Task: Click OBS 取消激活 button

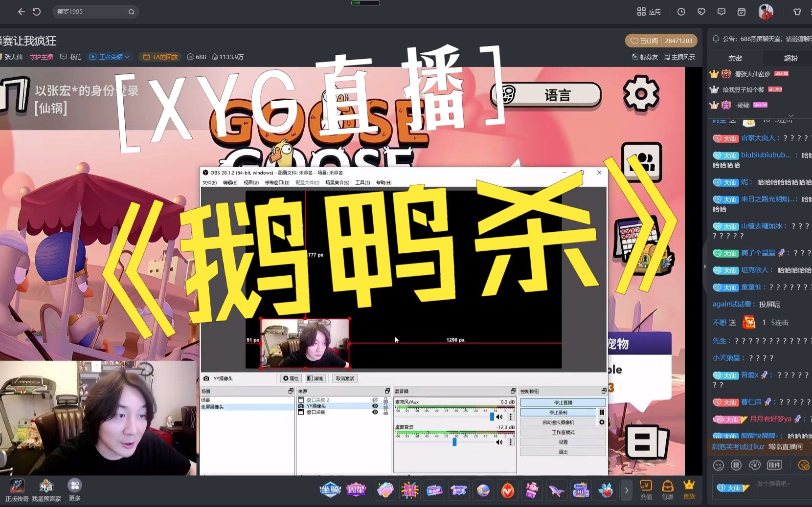Action: 345,378
